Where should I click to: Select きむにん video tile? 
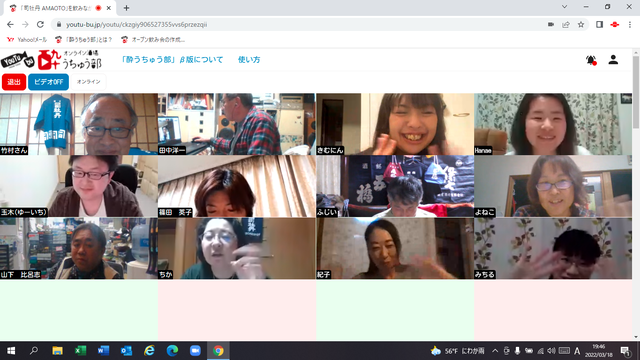395,124
